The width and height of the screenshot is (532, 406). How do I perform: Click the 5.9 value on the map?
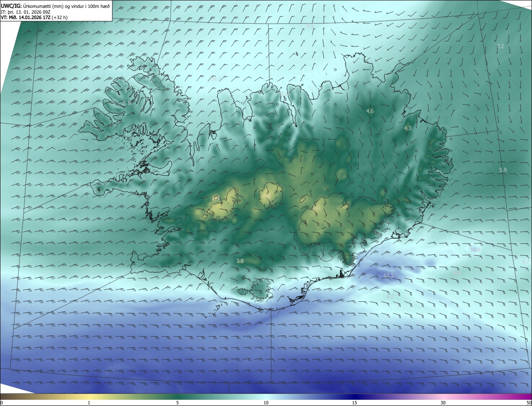(503, 170)
